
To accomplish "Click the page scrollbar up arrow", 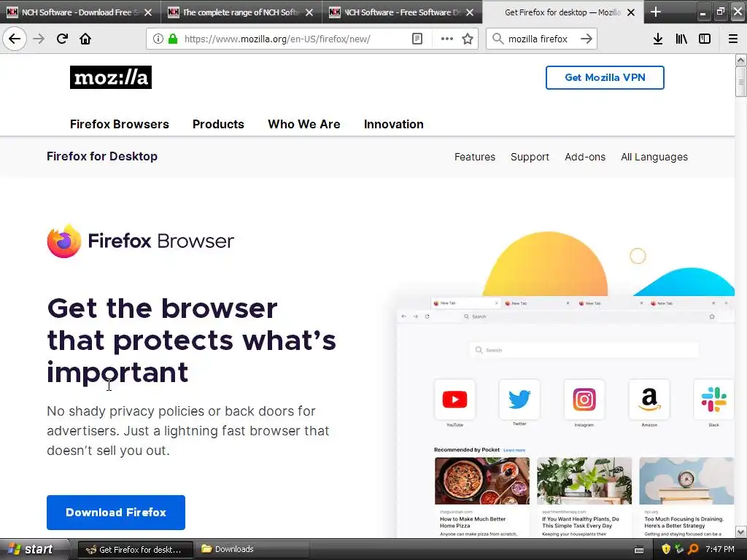I will pyautogui.click(x=740, y=61).
